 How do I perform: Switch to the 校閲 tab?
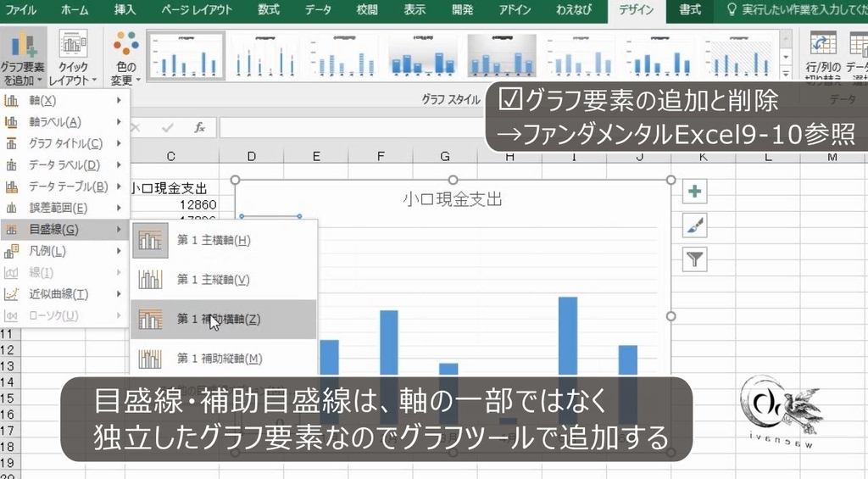point(366,10)
